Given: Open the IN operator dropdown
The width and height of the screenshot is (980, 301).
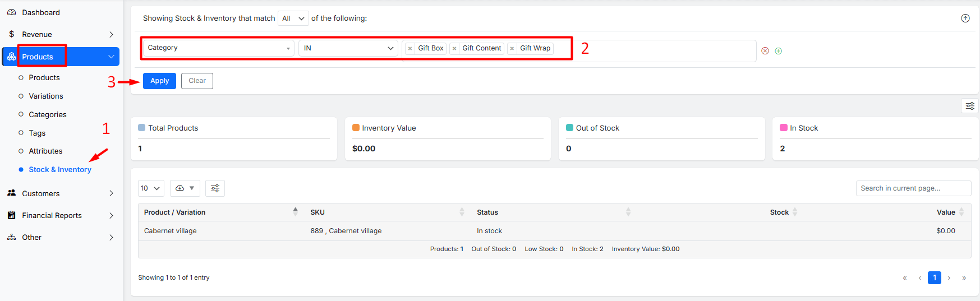Looking at the screenshot, I should point(348,48).
